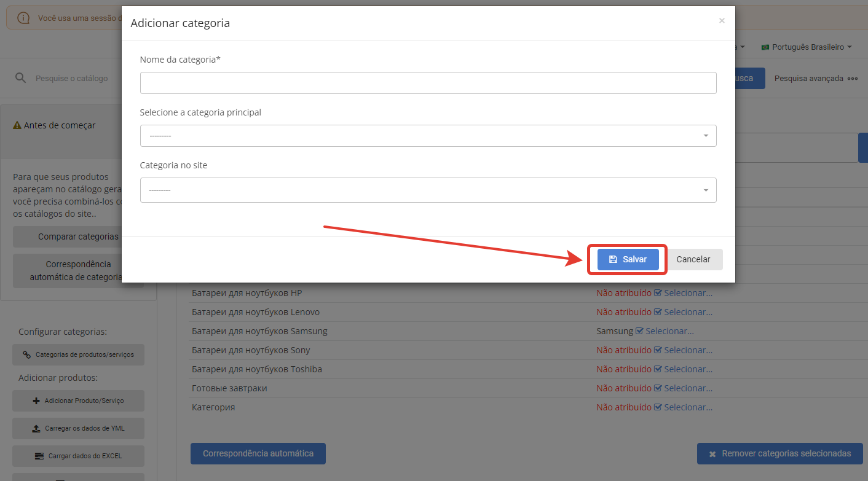Click the plus icon for Adicionar Produto/Serviço
This screenshot has height=481, width=868.
click(36, 401)
